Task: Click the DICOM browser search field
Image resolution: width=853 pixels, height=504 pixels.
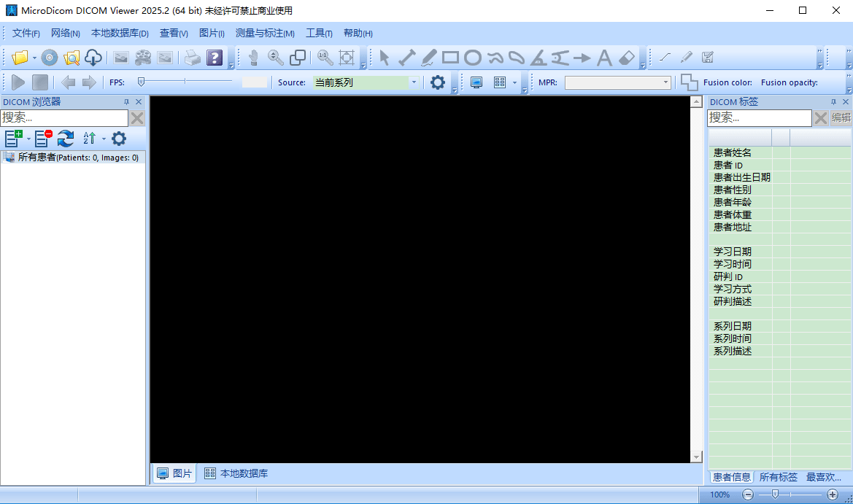Action: coord(64,117)
